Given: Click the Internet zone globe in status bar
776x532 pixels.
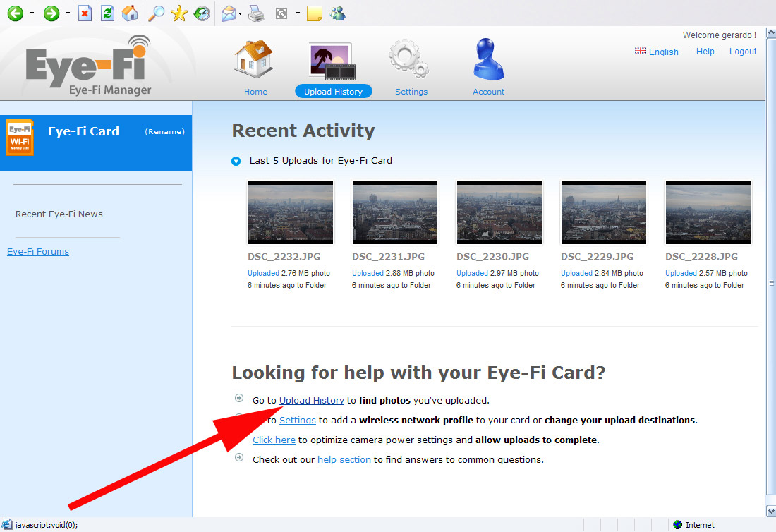Looking at the screenshot, I should click(677, 525).
